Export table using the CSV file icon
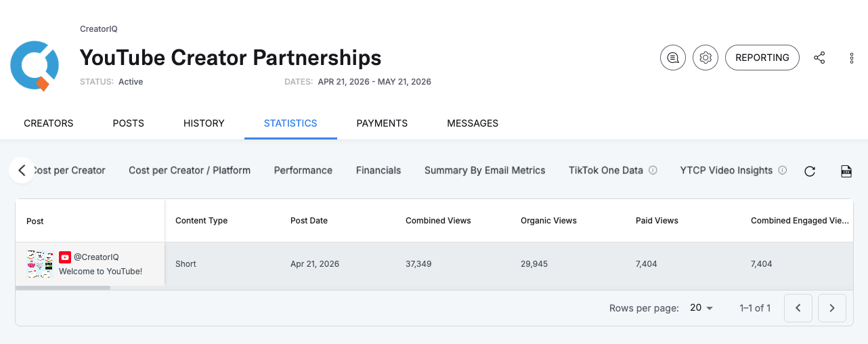This screenshot has height=344, width=868. point(846,171)
